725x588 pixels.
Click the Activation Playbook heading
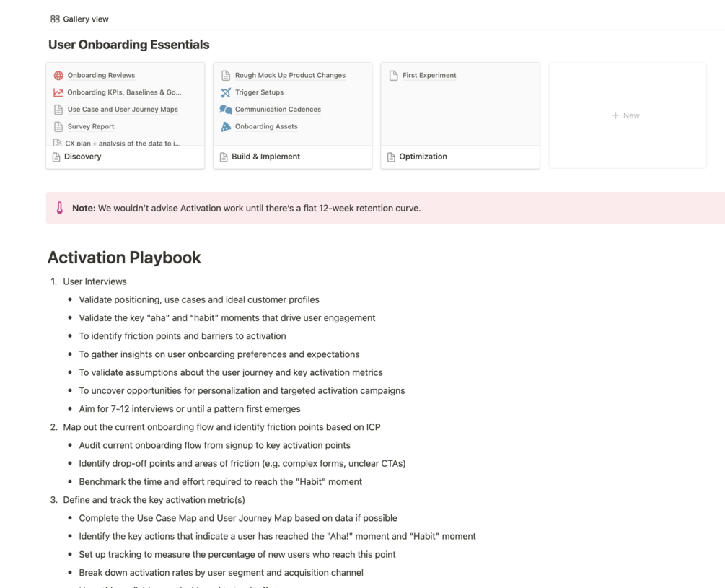124,258
